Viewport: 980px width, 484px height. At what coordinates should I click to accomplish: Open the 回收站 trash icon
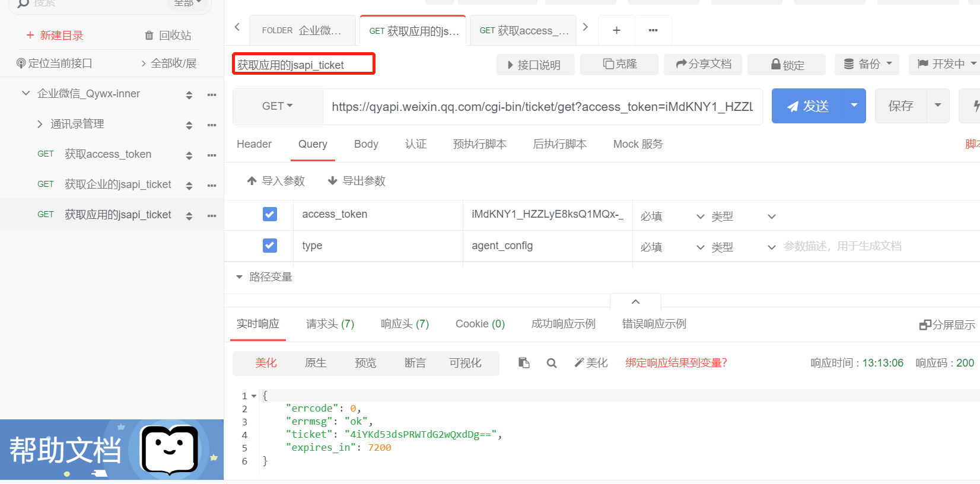click(x=149, y=36)
